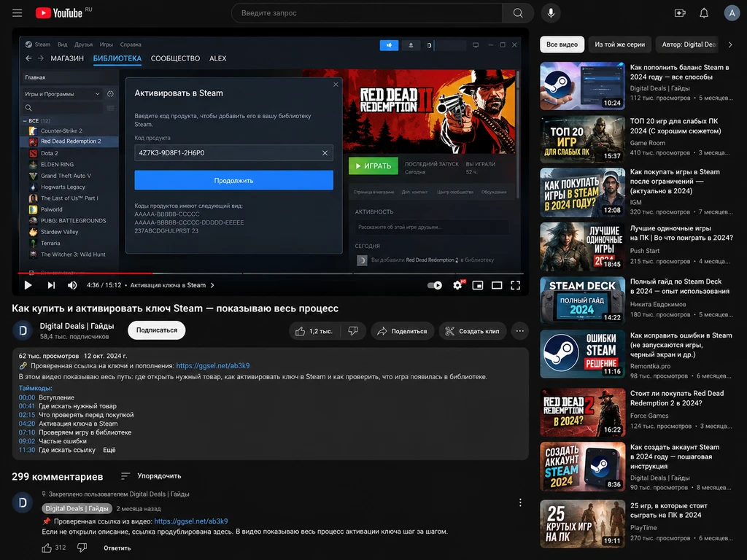The height and width of the screenshot is (560, 747).
Task: Seek on the video progress bar
Action: tap(271, 273)
